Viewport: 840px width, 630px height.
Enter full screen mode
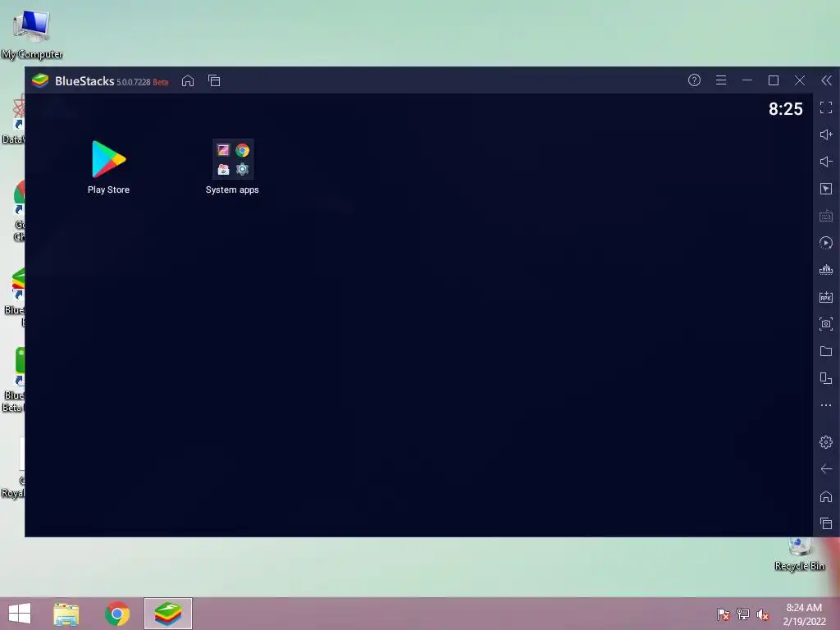pyautogui.click(x=826, y=107)
